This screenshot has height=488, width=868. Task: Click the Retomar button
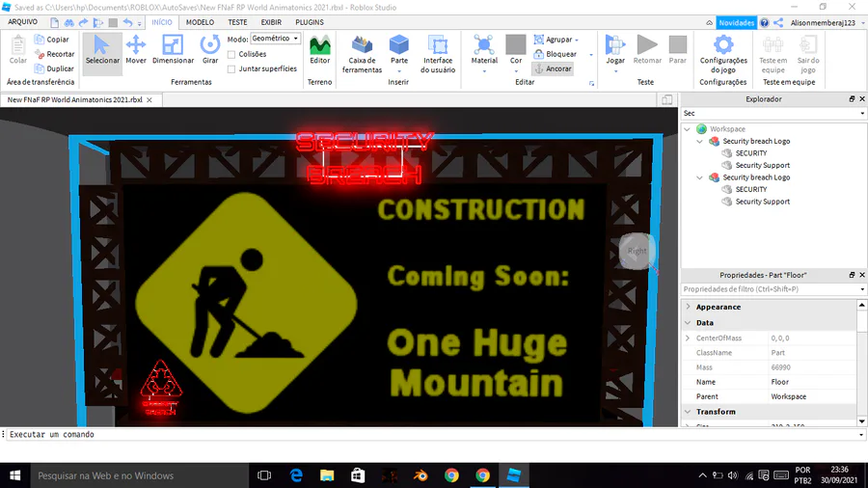[647, 50]
